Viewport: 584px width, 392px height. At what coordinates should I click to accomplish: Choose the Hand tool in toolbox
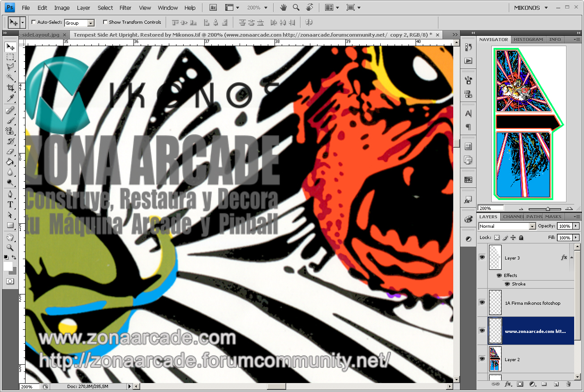[10, 237]
